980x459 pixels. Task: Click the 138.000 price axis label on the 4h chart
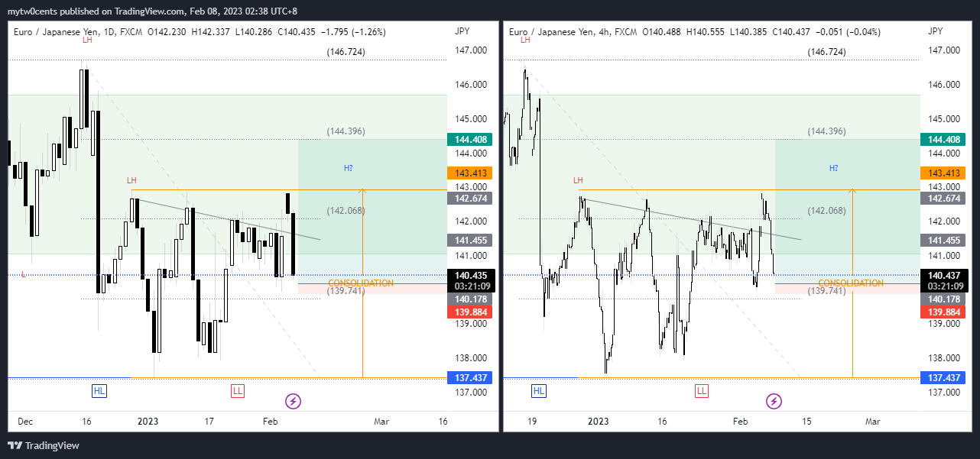point(945,358)
